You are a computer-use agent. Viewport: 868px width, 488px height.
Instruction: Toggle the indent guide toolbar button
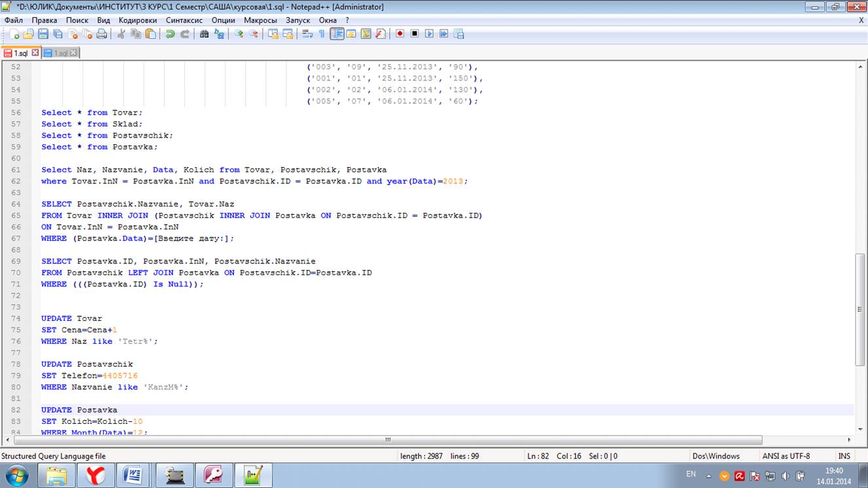337,34
